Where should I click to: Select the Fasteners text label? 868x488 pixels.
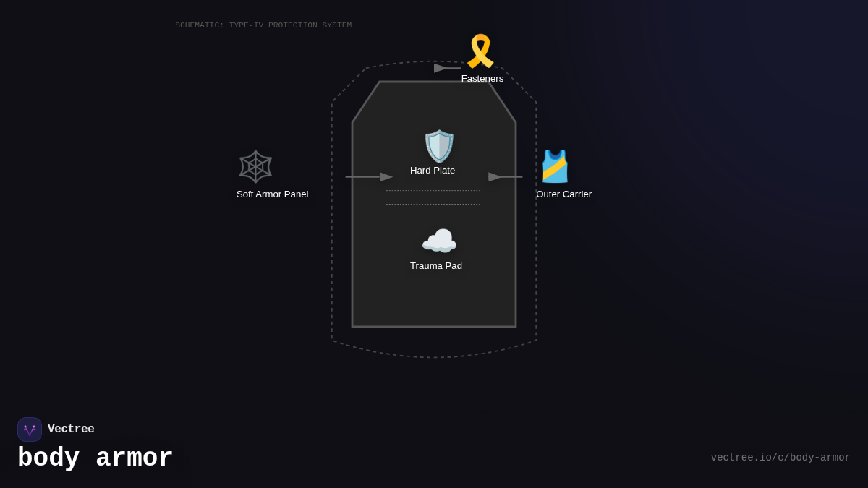pos(482,79)
